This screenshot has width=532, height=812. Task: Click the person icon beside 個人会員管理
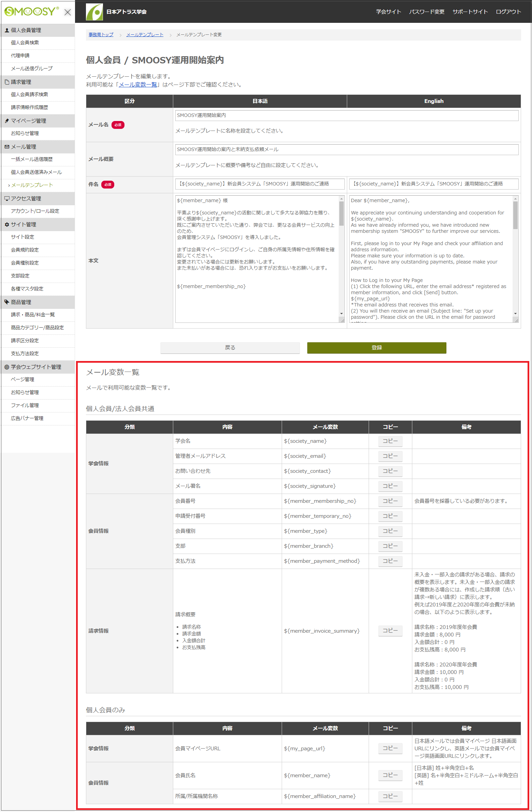7,30
